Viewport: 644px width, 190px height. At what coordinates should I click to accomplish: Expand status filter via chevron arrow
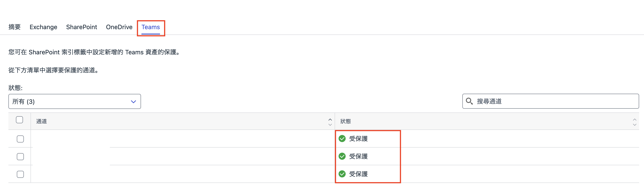pyautogui.click(x=133, y=102)
